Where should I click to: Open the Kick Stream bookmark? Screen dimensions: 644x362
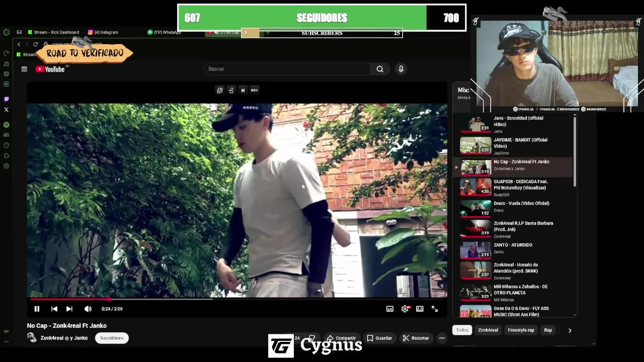tap(26, 54)
